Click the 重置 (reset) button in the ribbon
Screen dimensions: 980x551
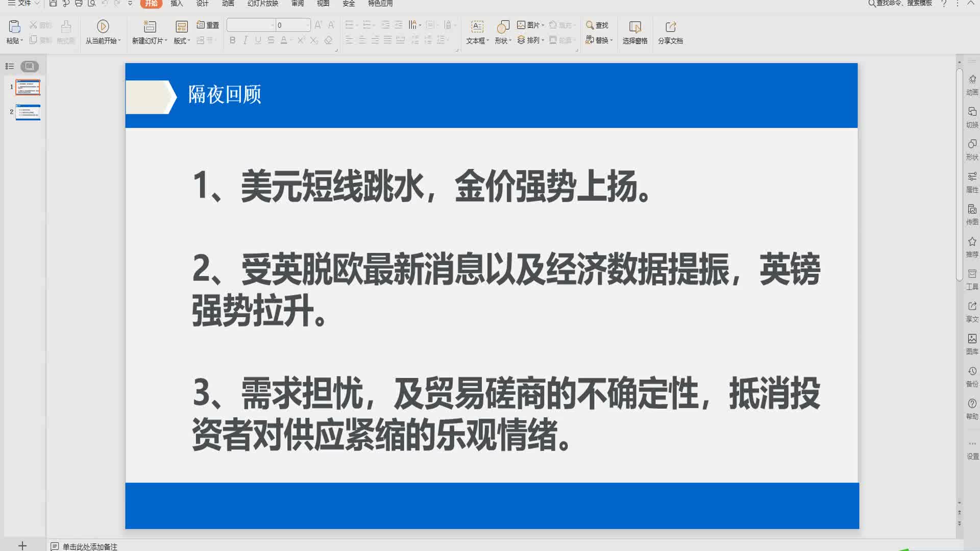tap(208, 24)
